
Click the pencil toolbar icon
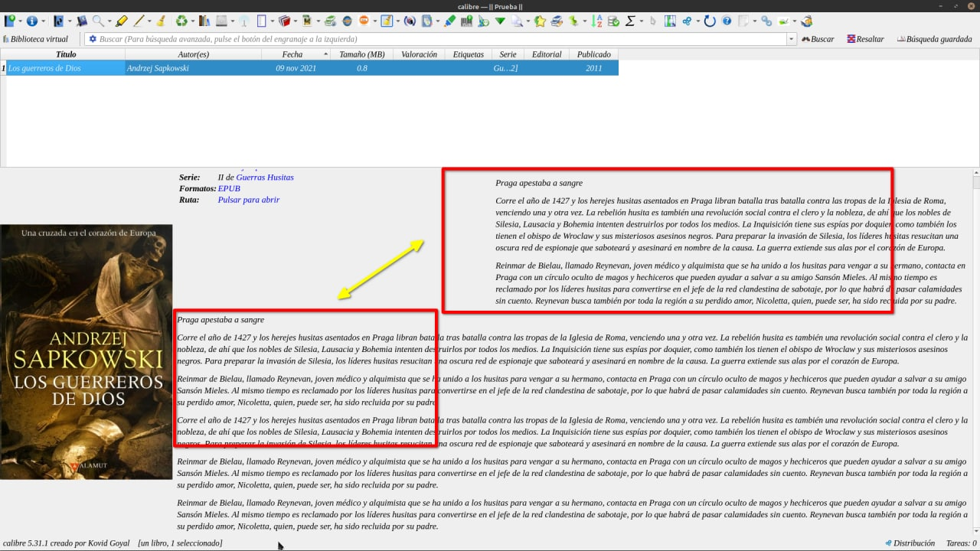(139, 21)
